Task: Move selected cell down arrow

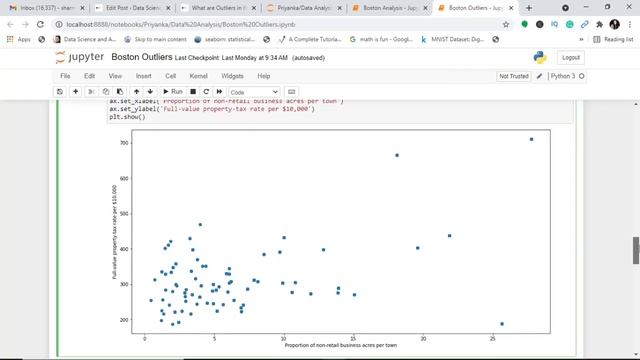Action: [x=150, y=92]
